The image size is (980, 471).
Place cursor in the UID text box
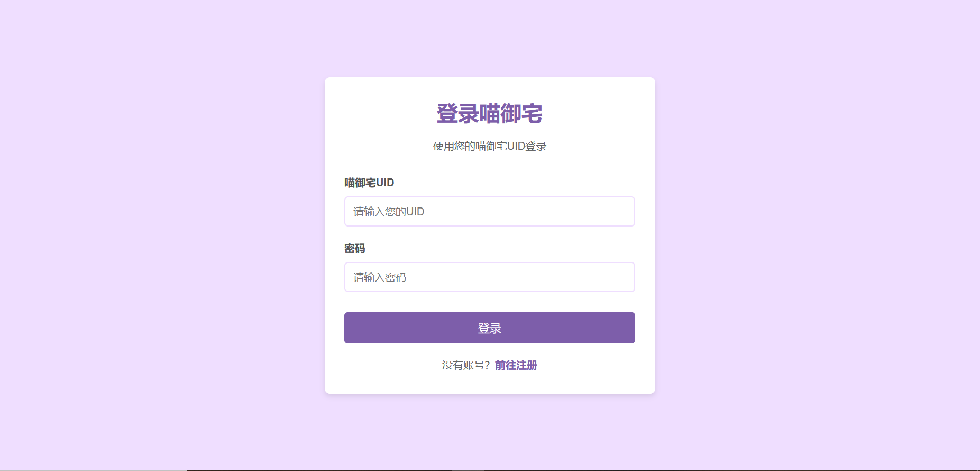(489, 211)
